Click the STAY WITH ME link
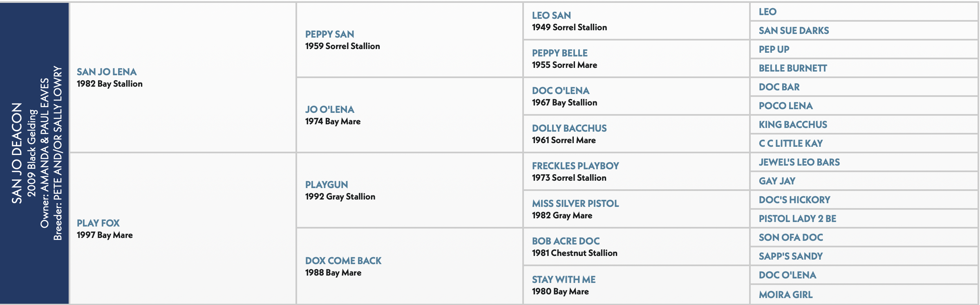Screen dimensions: 980x305 coord(564,280)
